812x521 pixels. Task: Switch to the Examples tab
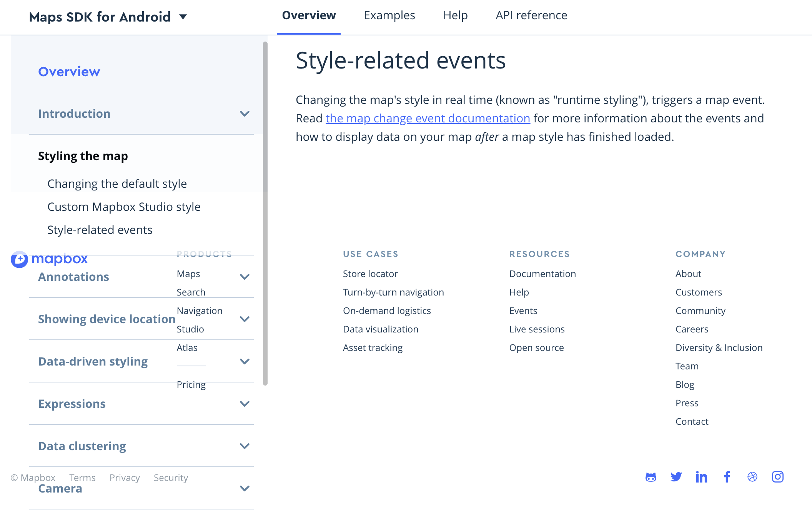(389, 15)
